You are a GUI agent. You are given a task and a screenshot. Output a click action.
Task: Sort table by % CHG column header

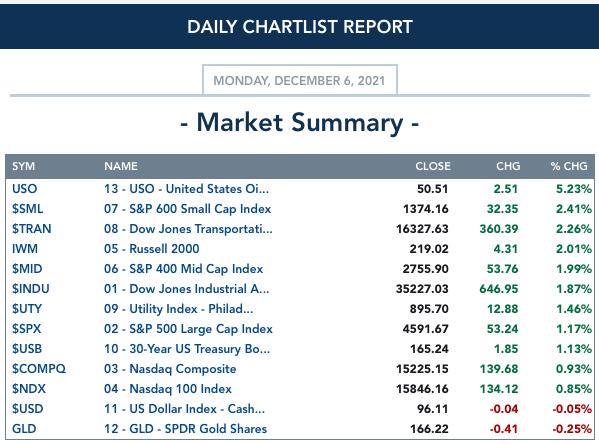coord(569,166)
